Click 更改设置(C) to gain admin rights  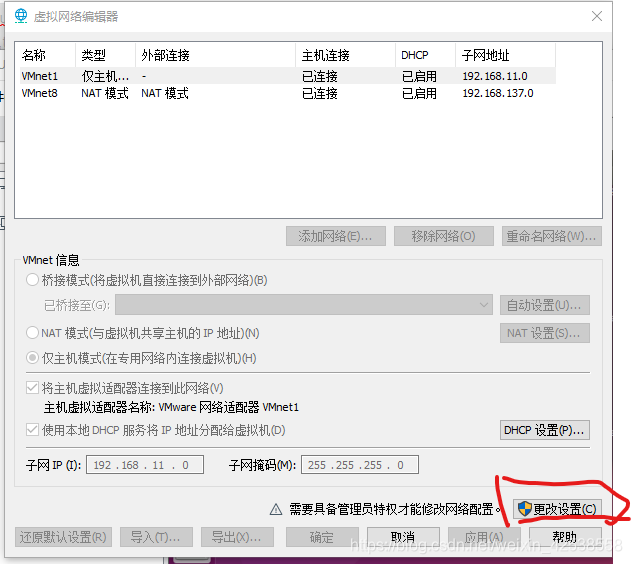click(x=557, y=509)
